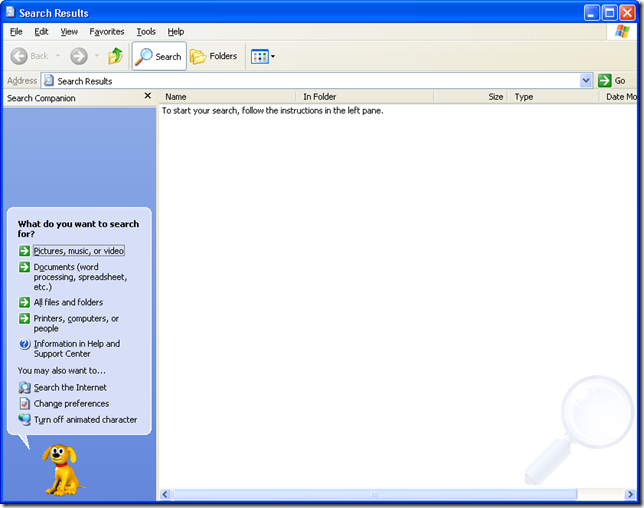The image size is (644, 508).
Task: Click Turn off animated character icon
Action: 25,419
